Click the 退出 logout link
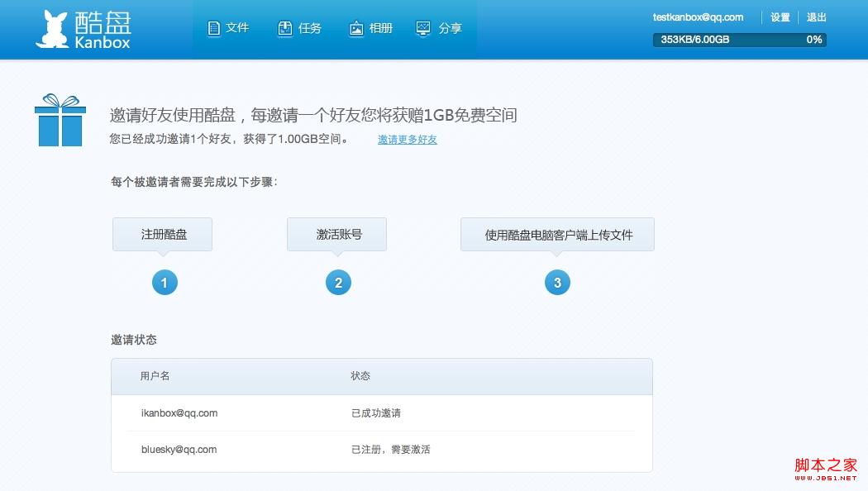This screenshot has height=491, width=868. tap(815, 17)
